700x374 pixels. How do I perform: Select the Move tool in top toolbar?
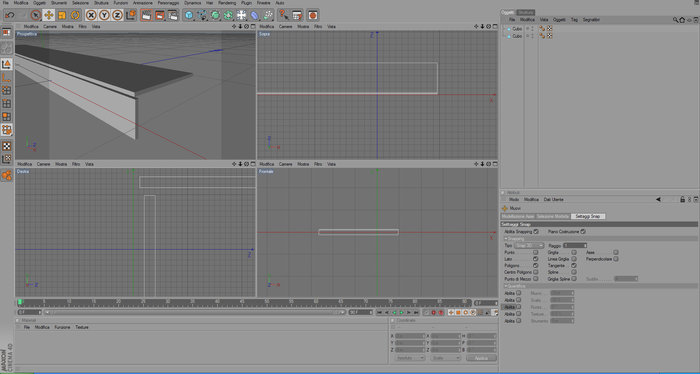49,15
